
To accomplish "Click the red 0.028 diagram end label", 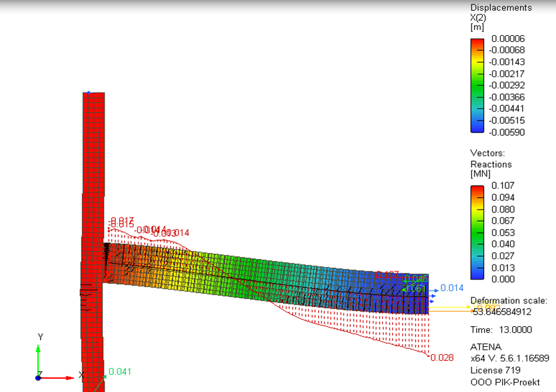I will pyautogui.click(x=442, y=357).
